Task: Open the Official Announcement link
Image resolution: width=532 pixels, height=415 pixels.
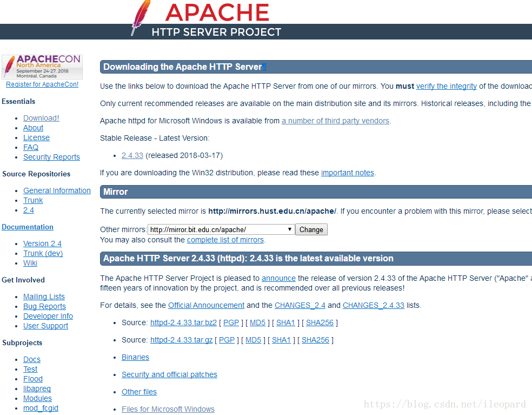Action: (207, 305)
